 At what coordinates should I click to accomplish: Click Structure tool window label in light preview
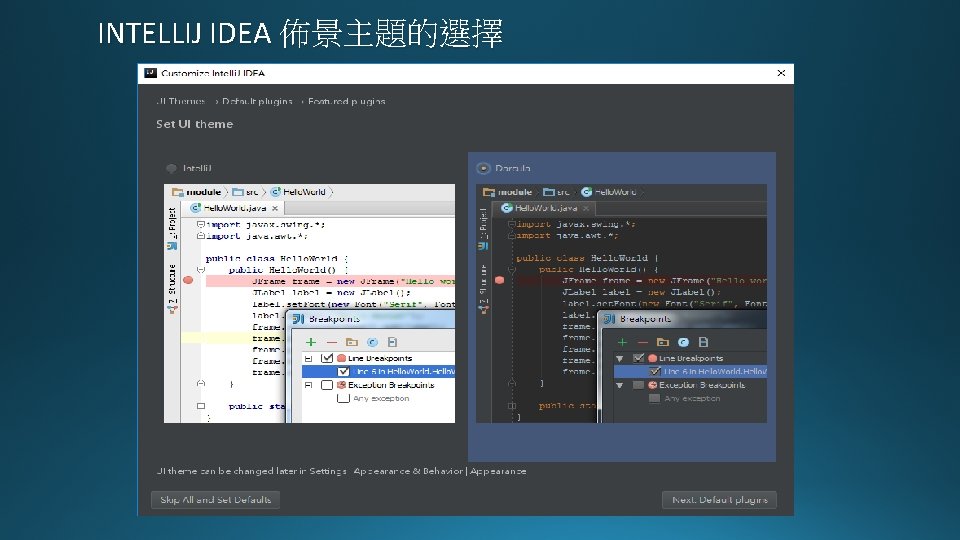[172, 285]
